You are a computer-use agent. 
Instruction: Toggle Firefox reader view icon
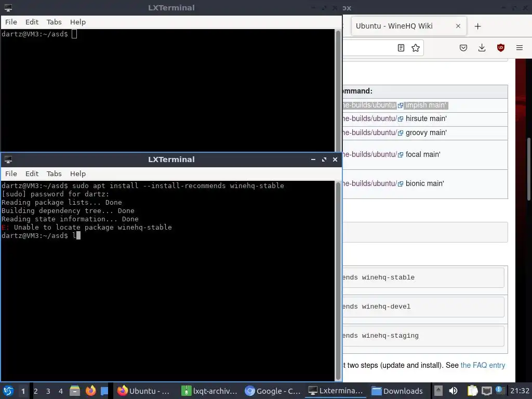pyautogui.click(x=401, y=48)
